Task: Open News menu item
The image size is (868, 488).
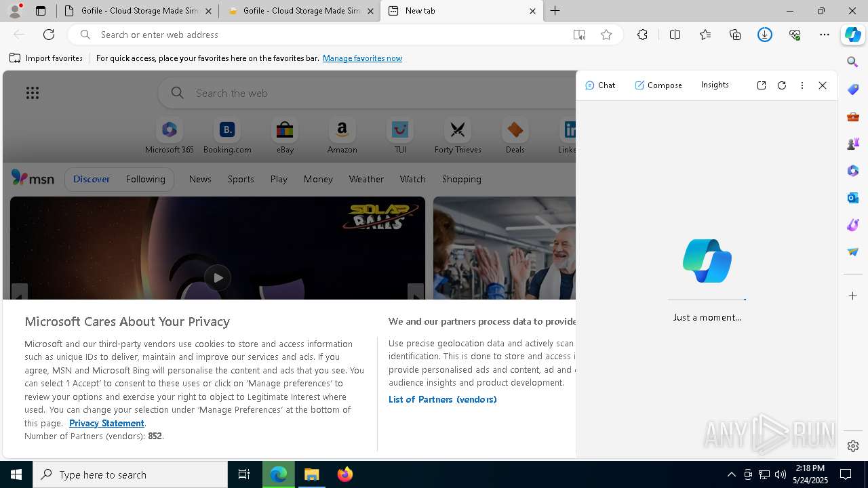Action: coord(200,179)
